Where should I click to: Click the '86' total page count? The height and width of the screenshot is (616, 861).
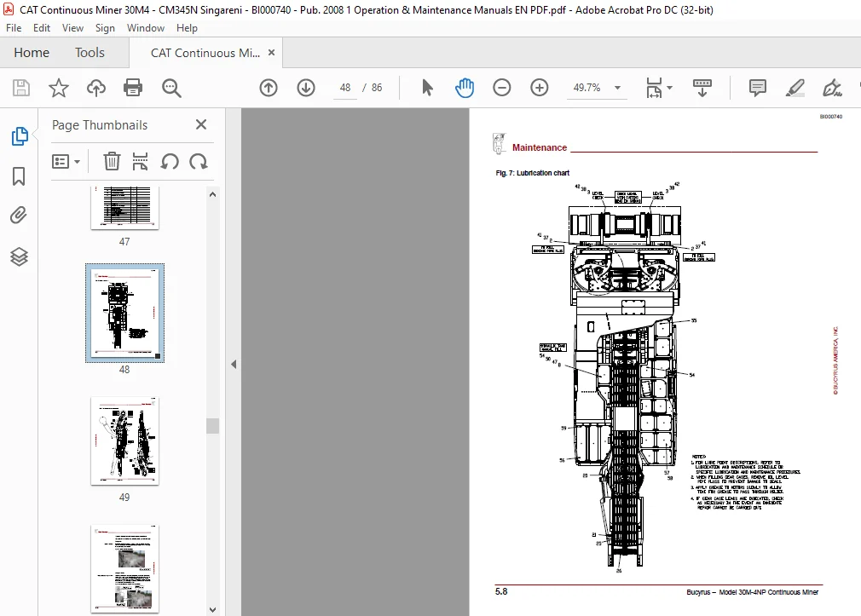pos(377,88)
